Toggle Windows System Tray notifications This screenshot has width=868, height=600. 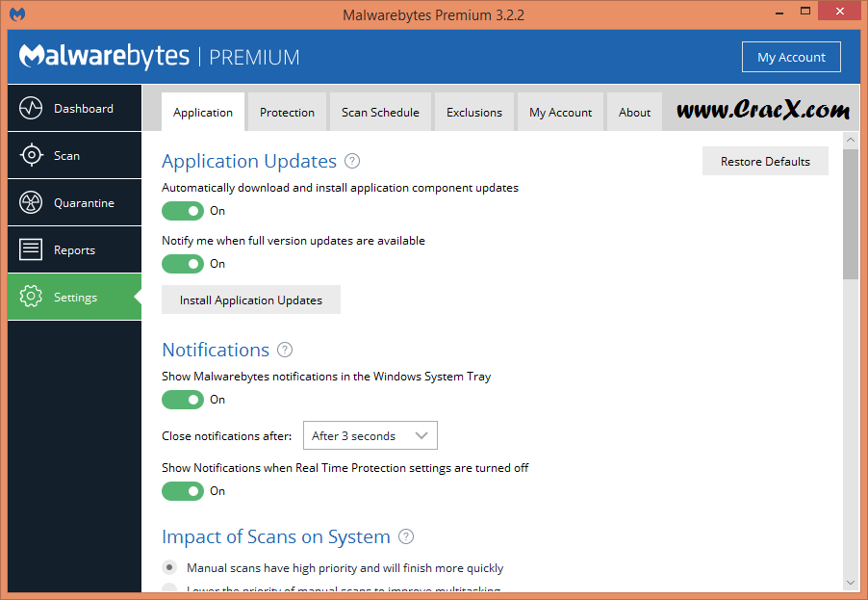[183, 400]
